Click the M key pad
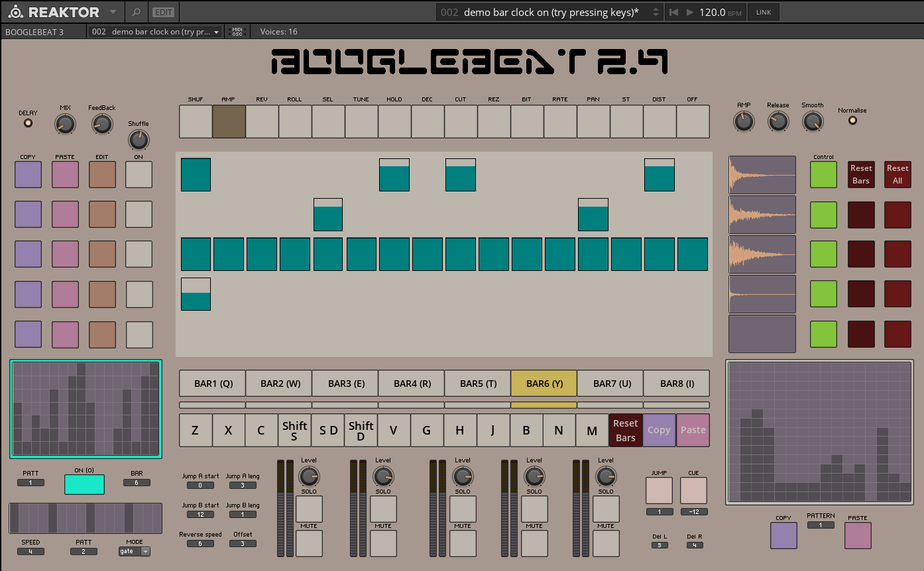Image resolution: width=924 pixels, height=571 pixels. [593, 431]
